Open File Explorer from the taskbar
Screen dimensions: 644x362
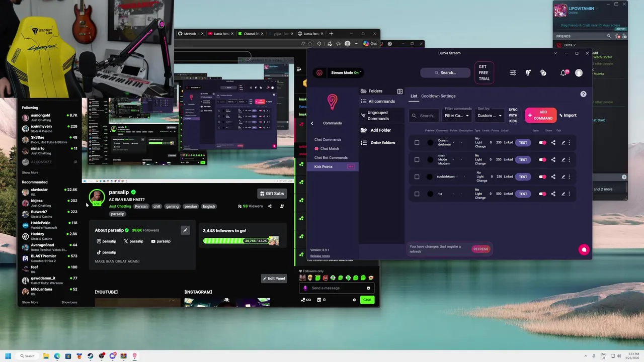[x=46, y=356]
